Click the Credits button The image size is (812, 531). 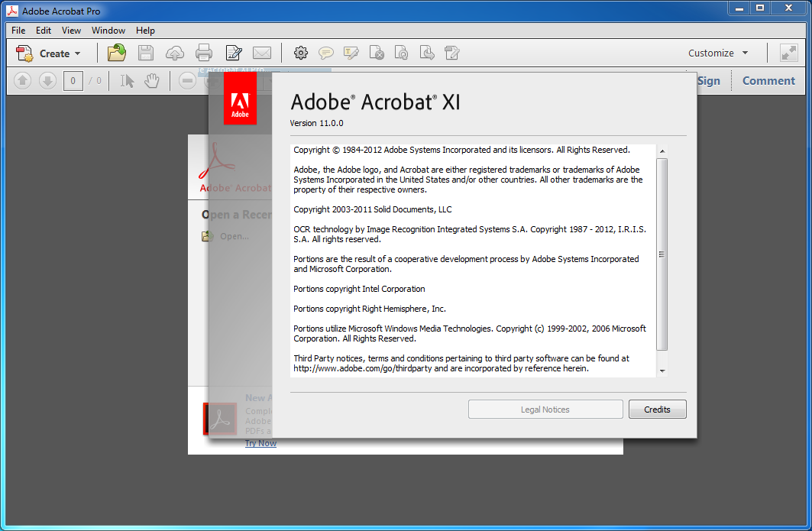tap(657, 410)
